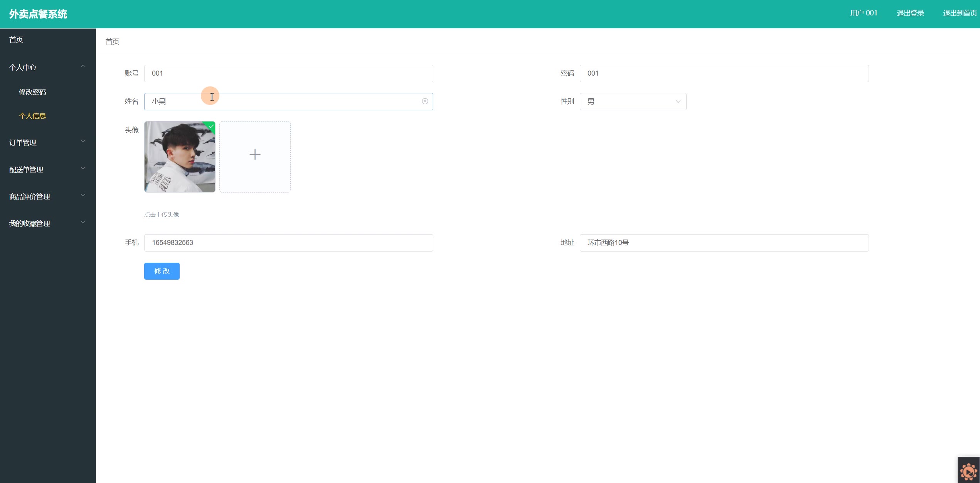Focus the 手机 input field

288,243
